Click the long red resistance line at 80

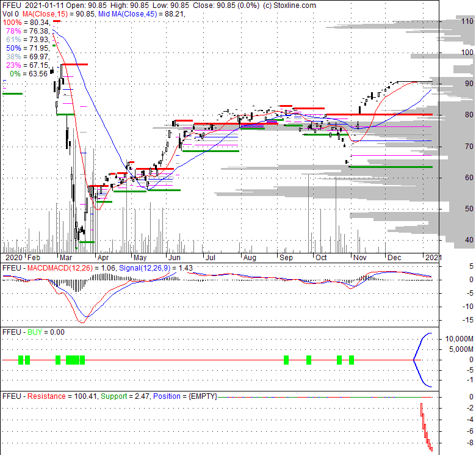click(x=379, y=114)
